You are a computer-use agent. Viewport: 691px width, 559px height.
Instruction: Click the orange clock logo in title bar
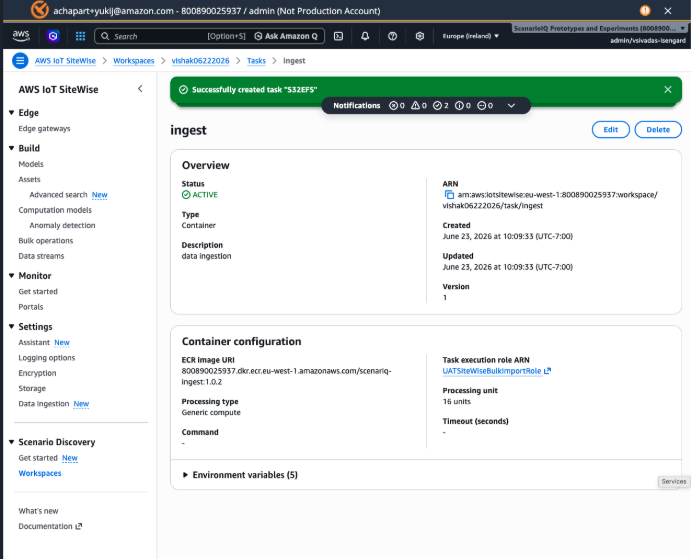[39, 10]
